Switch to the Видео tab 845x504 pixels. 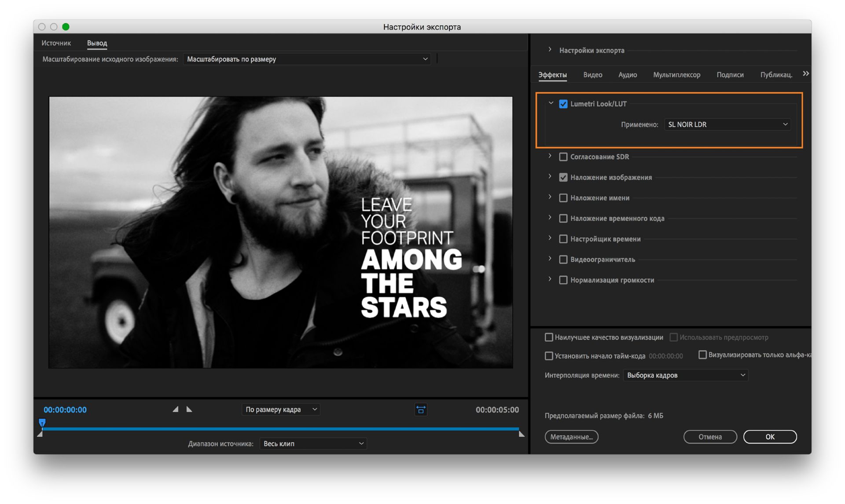pos(592,75)
